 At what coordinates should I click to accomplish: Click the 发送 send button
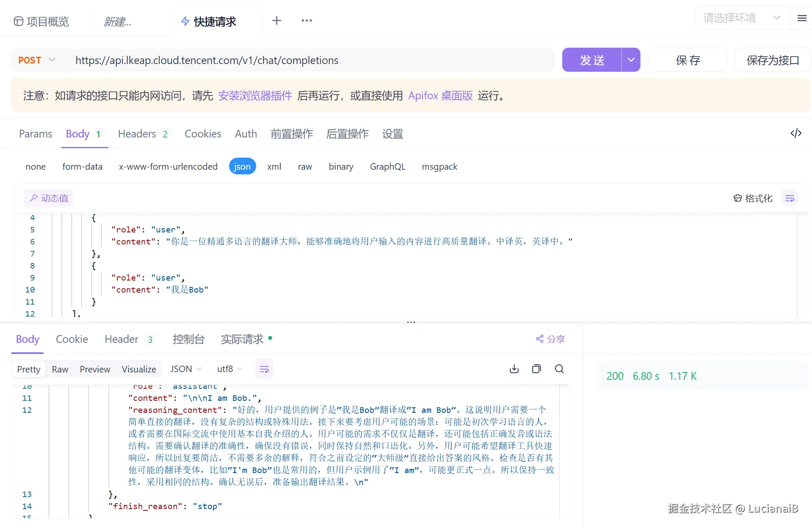(592, 60)
